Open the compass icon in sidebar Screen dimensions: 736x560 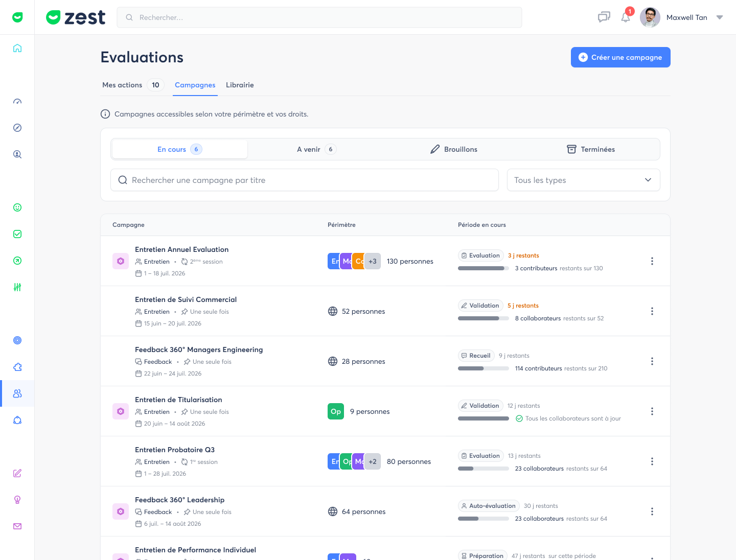point(17,128)
